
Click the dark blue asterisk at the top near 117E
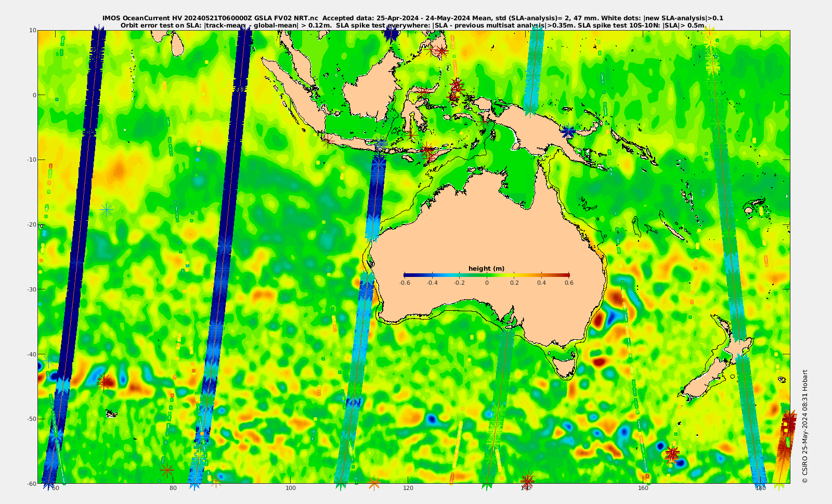[392, 34]
